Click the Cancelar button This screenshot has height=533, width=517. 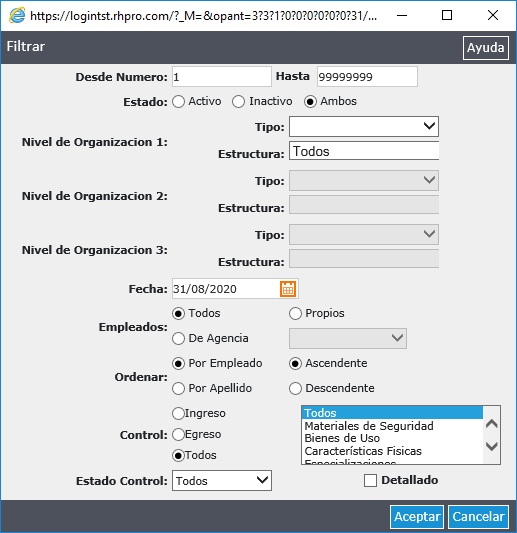pos(478,517)
